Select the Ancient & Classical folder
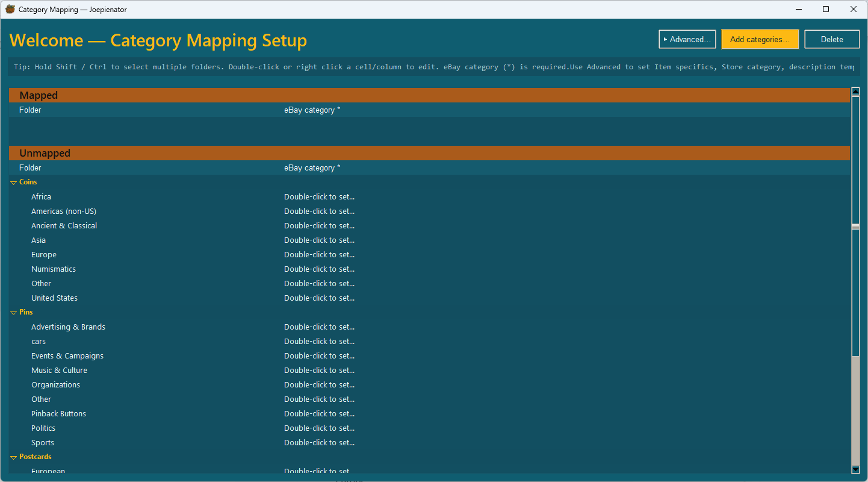The image size is (868, 482). pyautogui.click(x=64, y=226)
